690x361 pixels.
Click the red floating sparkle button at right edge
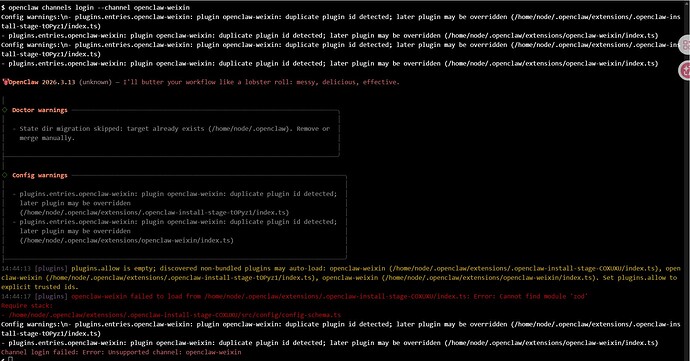click(x=685, y=70)
